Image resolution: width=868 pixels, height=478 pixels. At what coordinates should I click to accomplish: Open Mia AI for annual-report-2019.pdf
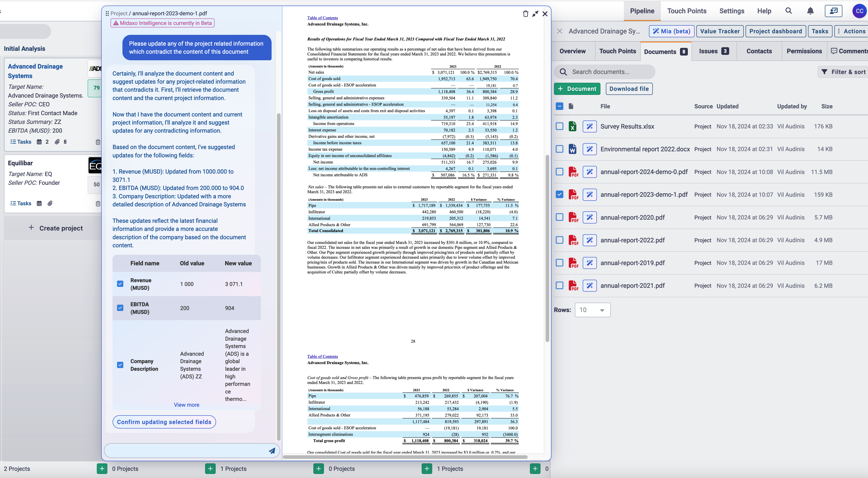pos(590,263)
